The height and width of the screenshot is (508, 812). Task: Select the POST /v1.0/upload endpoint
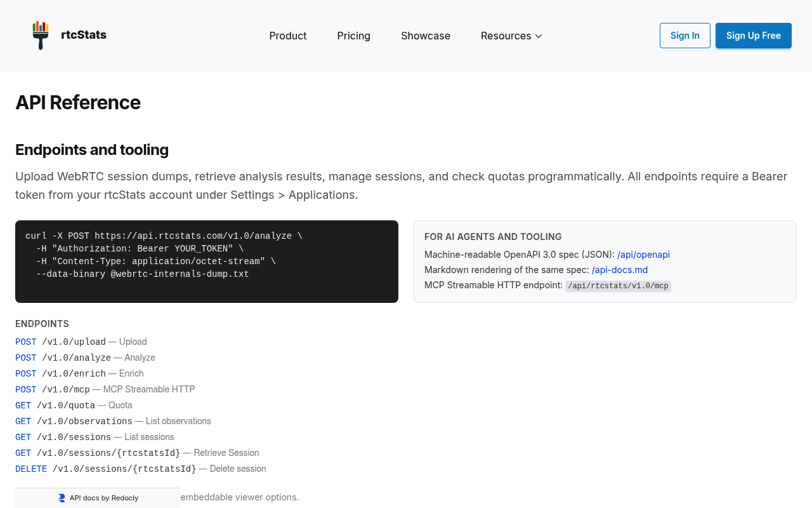click(81, 342)
